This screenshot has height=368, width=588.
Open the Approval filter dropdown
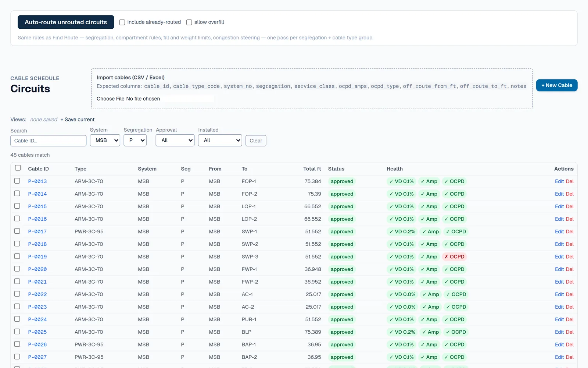pos(175,140)
